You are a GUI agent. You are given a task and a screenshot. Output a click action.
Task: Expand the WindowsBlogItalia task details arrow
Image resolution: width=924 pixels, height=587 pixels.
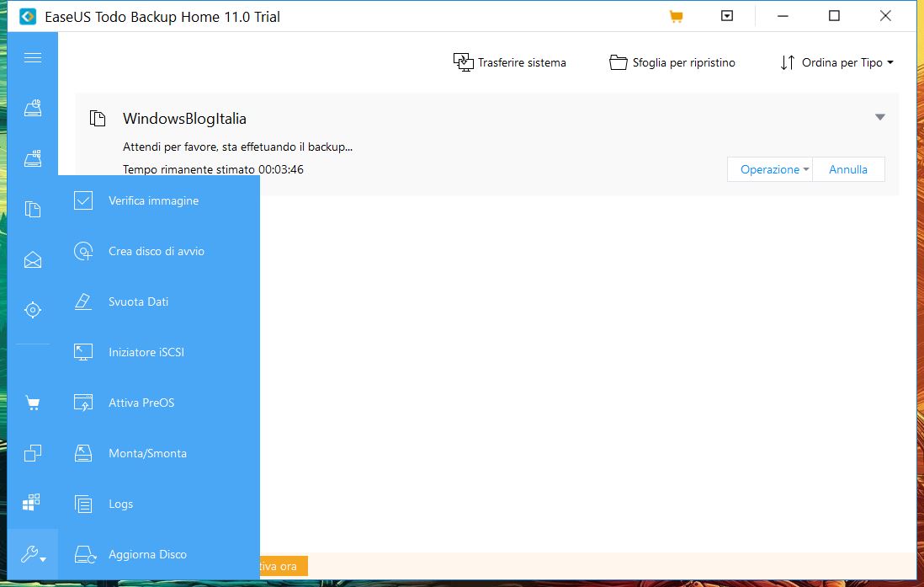879,117
